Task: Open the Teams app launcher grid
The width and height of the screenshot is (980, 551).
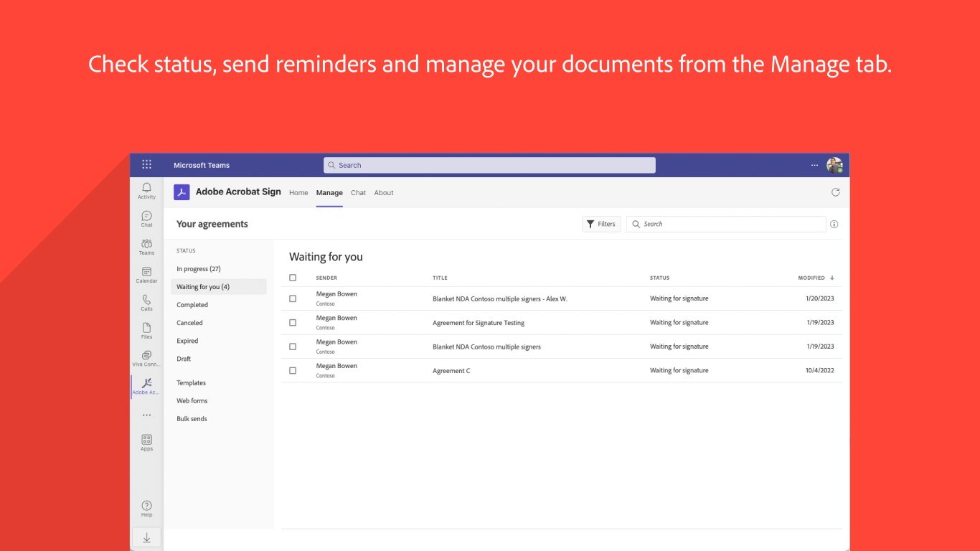Action: click(146, 165)
